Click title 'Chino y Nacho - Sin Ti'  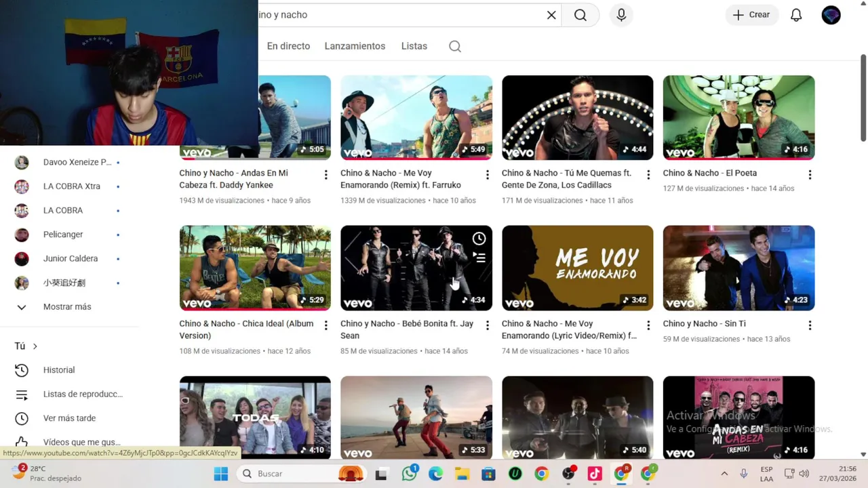(705, 323)
